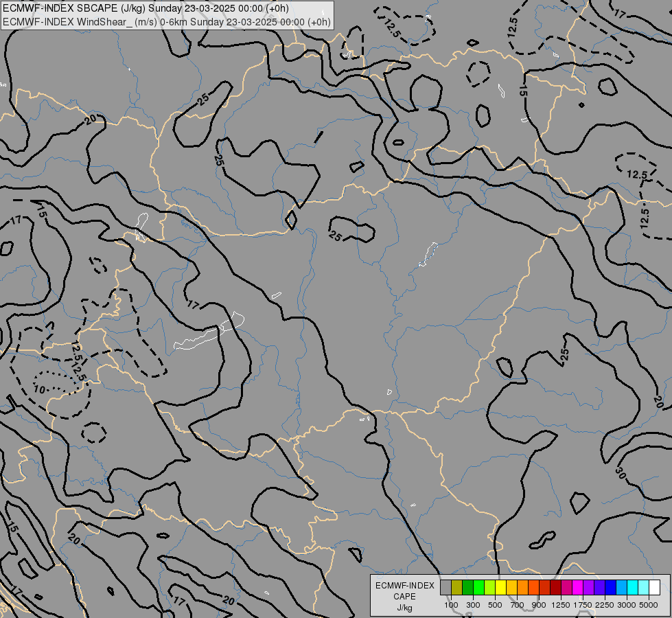Click the olive swatch in CAPE legend

coord(457,587)
